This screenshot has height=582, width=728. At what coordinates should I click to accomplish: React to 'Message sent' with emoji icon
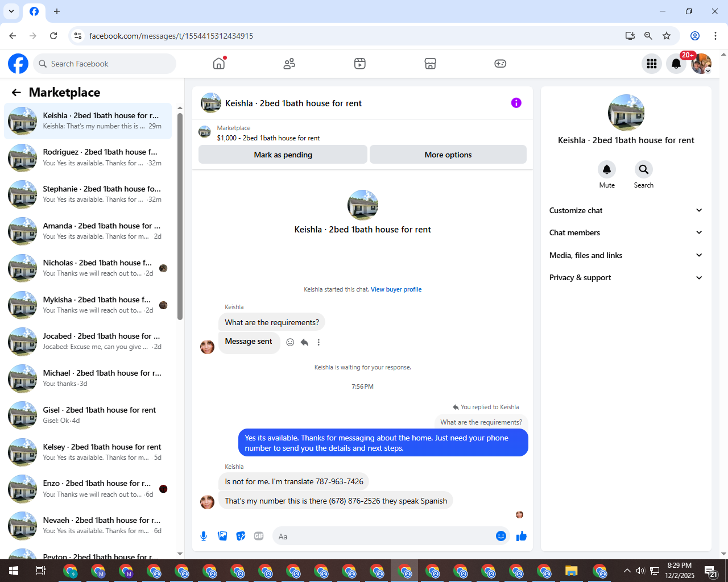(290, 342)
